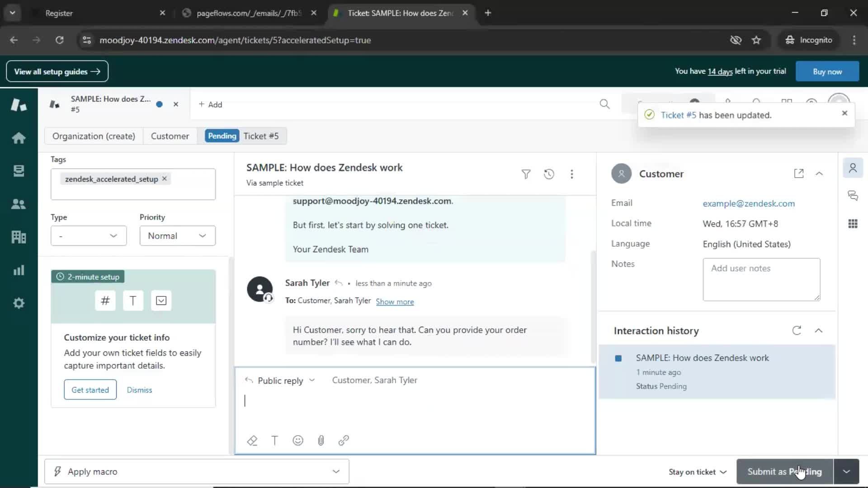868x488 pixels.
Task: Open ticket options three-dot menu
Action: point(572,174)
